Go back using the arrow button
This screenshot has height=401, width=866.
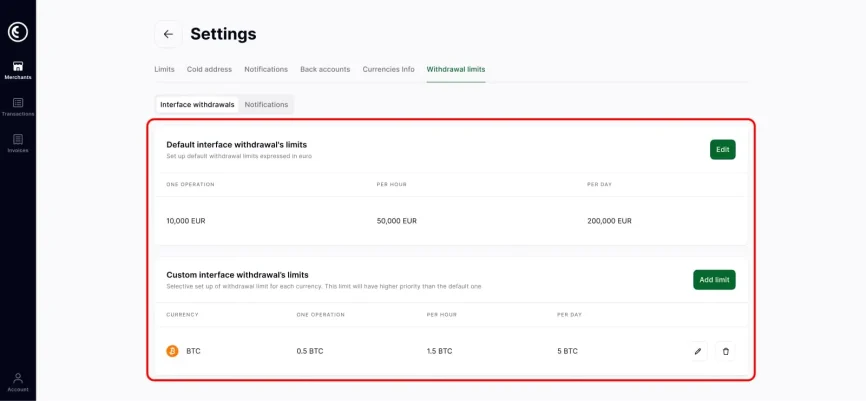click(168, 34)
